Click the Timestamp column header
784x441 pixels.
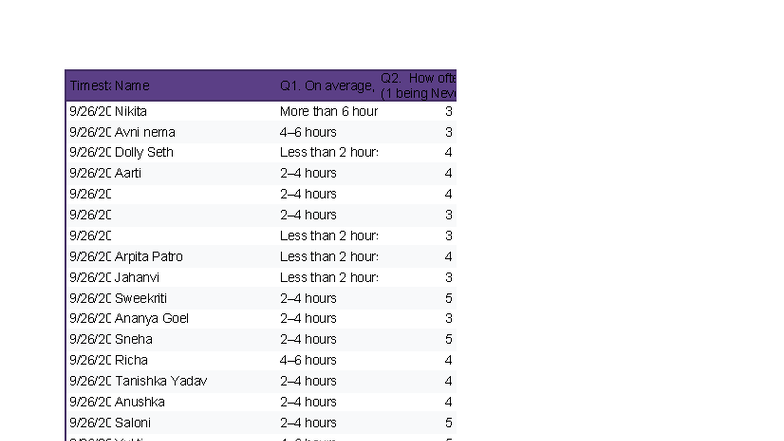tap(89, 86)
